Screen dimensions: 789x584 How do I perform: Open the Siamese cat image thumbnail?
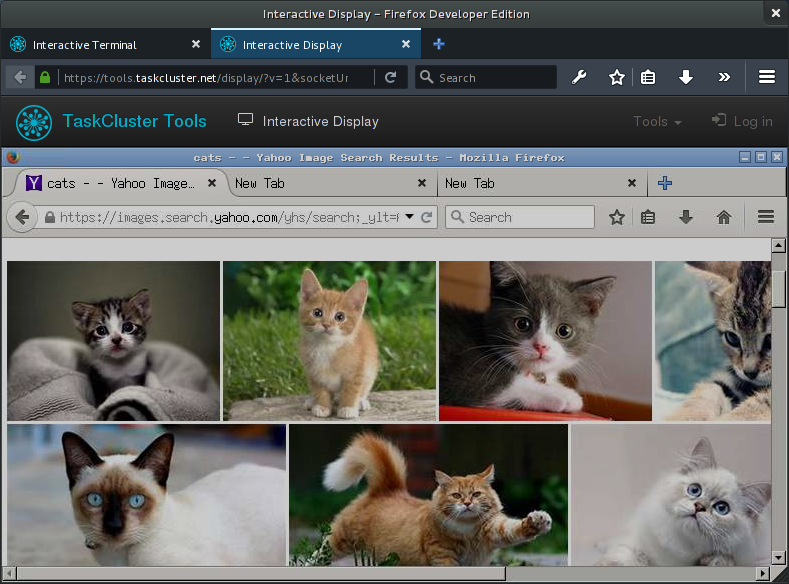tap(146, 495)
